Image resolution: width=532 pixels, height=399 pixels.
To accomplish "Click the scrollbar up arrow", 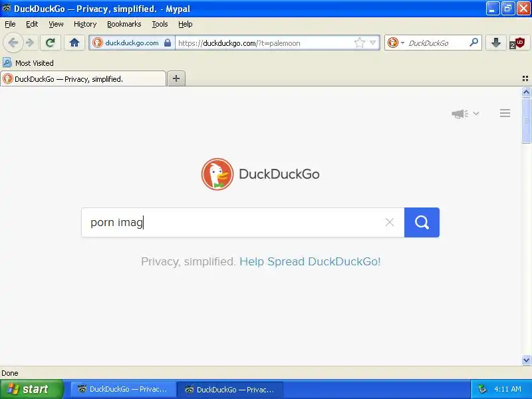I will point(526,92).
